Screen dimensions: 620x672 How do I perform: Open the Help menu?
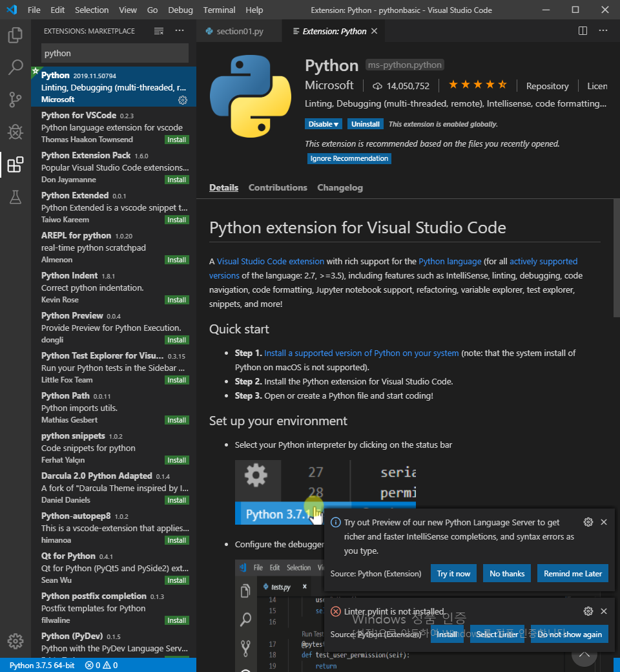(254, 10)
